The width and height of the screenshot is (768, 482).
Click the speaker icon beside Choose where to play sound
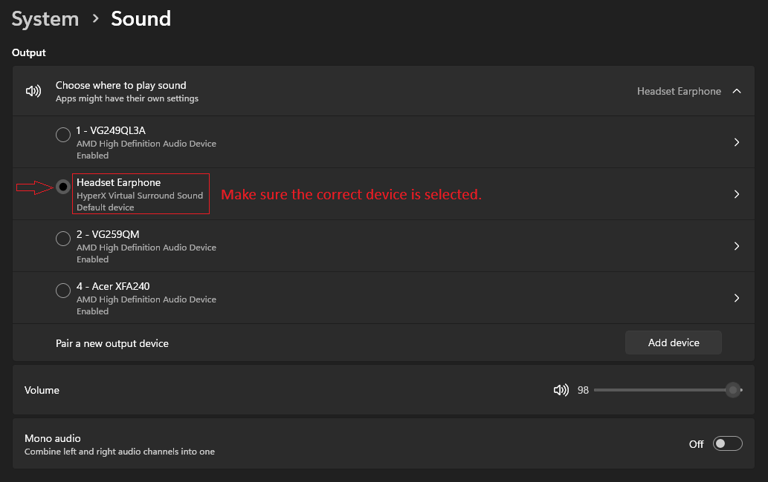[x=33, y=91]
